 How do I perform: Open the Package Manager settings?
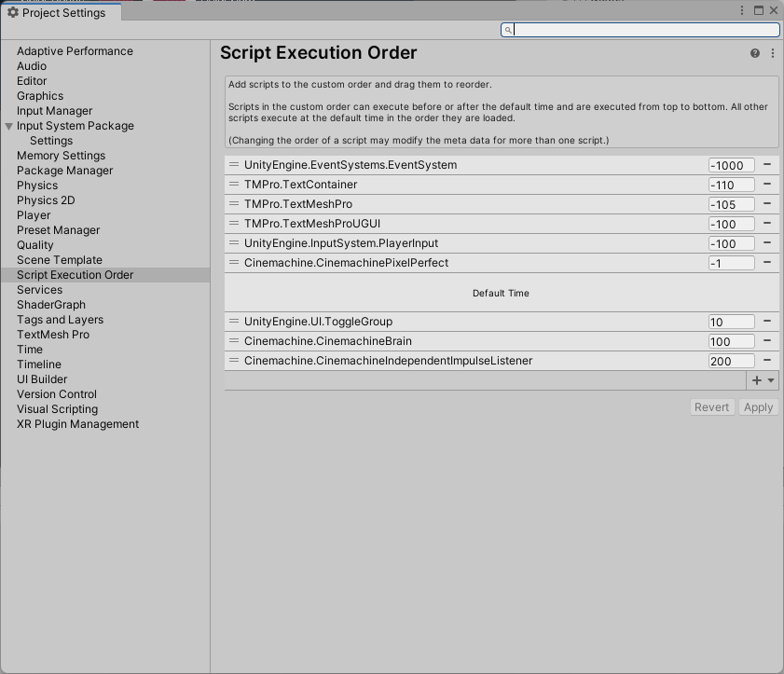[65, 171]
